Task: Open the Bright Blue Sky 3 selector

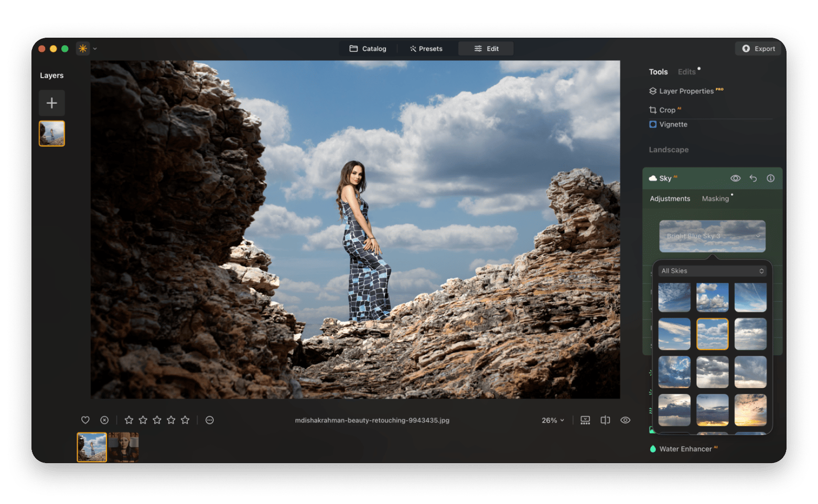Action: (x=712, y=236)
